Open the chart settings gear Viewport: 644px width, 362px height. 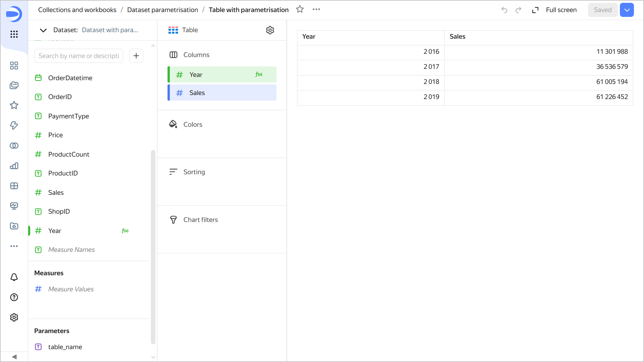(x=270, y=30)
